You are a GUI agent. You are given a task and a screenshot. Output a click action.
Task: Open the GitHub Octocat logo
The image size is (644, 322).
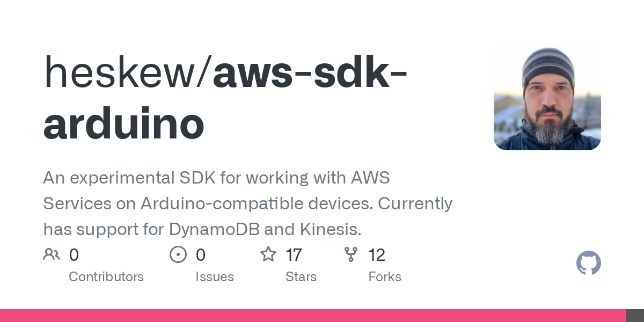(589, 263)
